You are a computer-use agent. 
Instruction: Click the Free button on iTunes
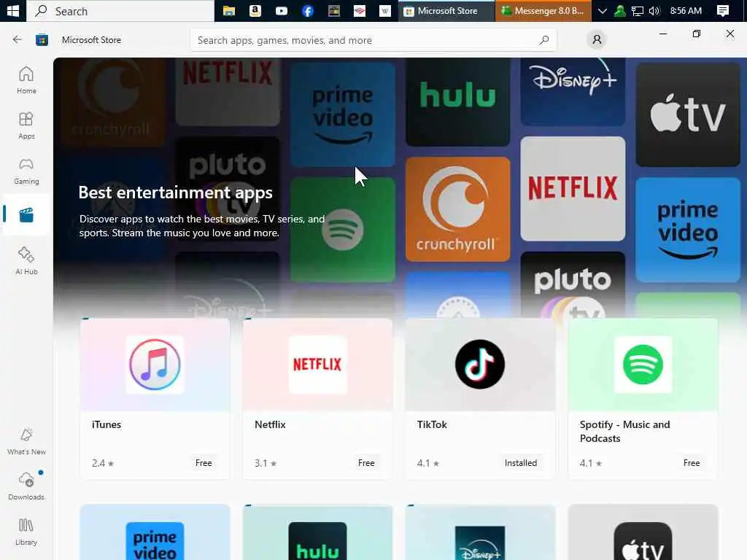tap(204, 463)
